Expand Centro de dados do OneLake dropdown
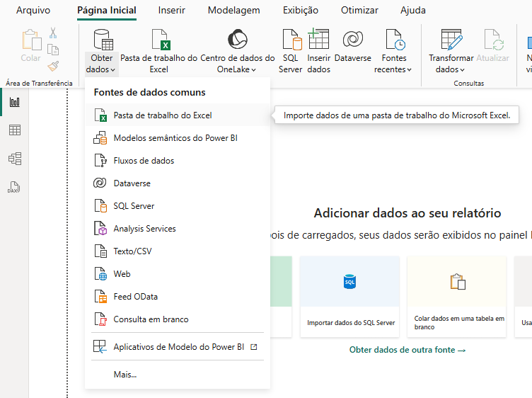Screen dimensions: 532x398 [x=253, y=69]
